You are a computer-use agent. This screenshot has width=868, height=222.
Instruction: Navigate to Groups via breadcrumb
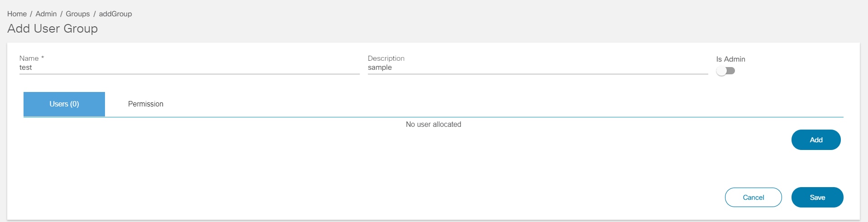[x=78, y=14]
